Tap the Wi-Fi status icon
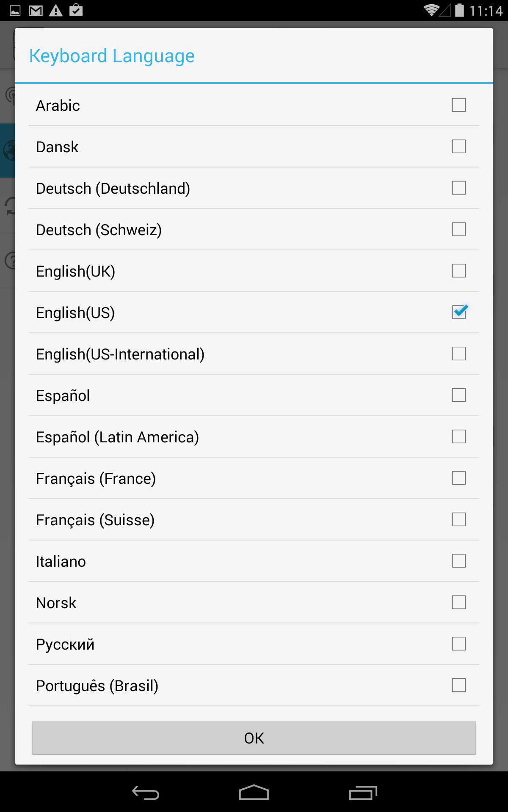This screenshot has height=812, width=508. coord(431,10)
